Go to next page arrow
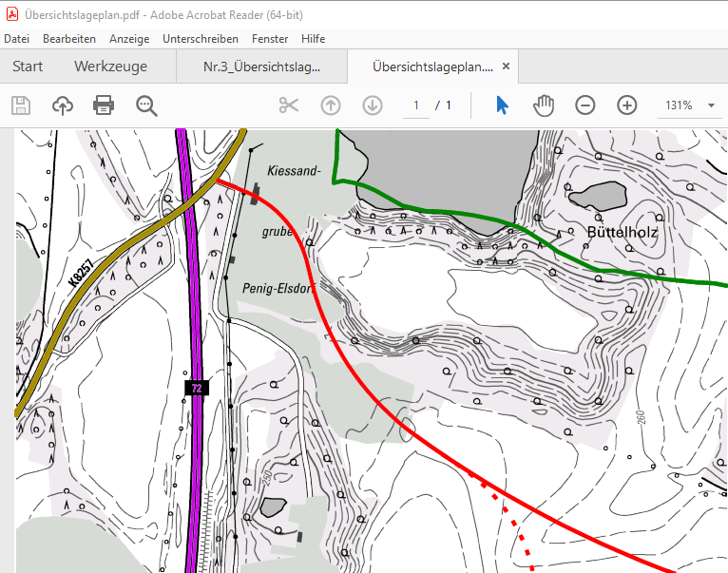This screenshot has height=573, width=728. point(373,105)
